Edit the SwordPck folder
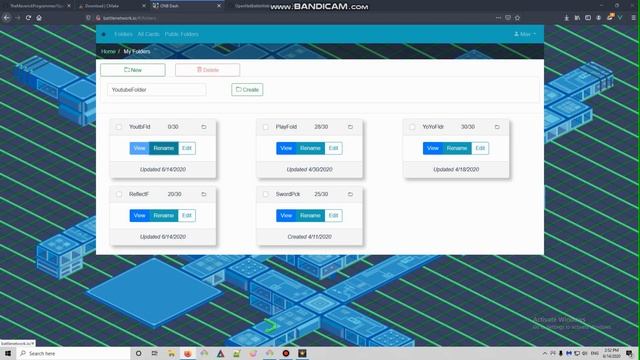640x360 pixels. [x=333, y=216]
